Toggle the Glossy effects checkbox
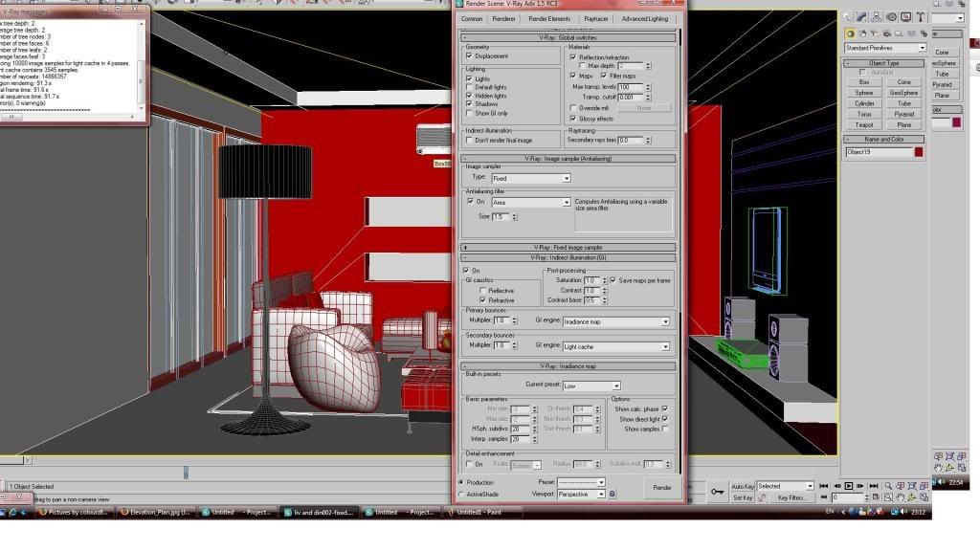Viewport: 980px width, 551px height. (x=573, y=119)
